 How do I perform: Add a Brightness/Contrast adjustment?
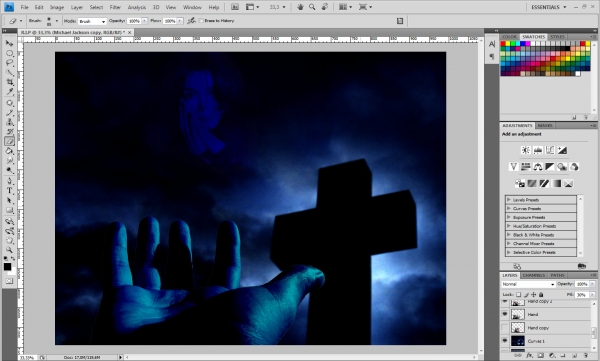[526, 150]
